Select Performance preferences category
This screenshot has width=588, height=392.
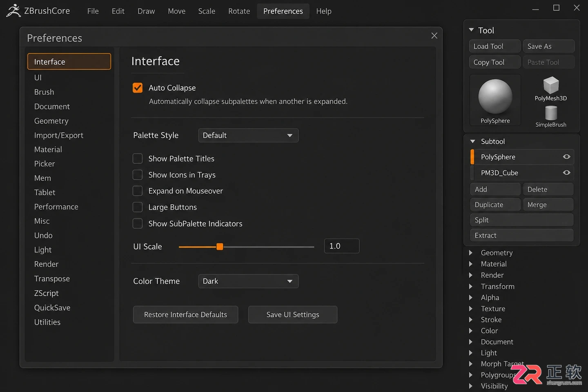pyautogui.click(x=56, y=207)
